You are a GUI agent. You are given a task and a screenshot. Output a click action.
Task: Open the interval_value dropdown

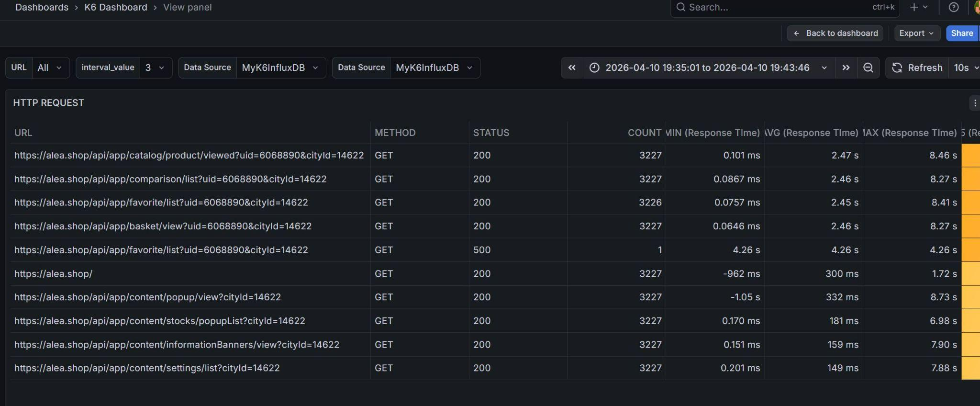156,68
